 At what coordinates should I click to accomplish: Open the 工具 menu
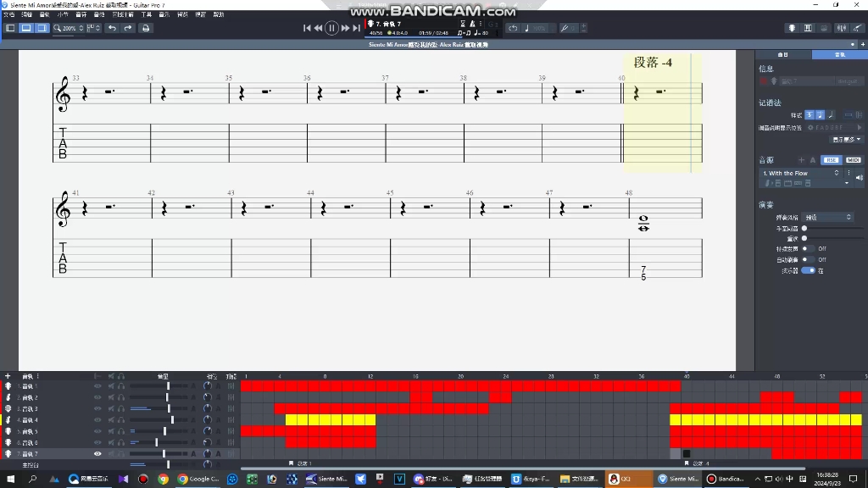pos(146,14)
